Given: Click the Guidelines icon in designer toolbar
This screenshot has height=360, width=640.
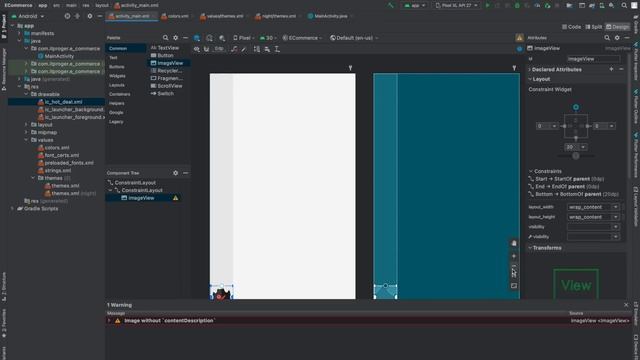Looking at the screenshot, I should point(277,49).
